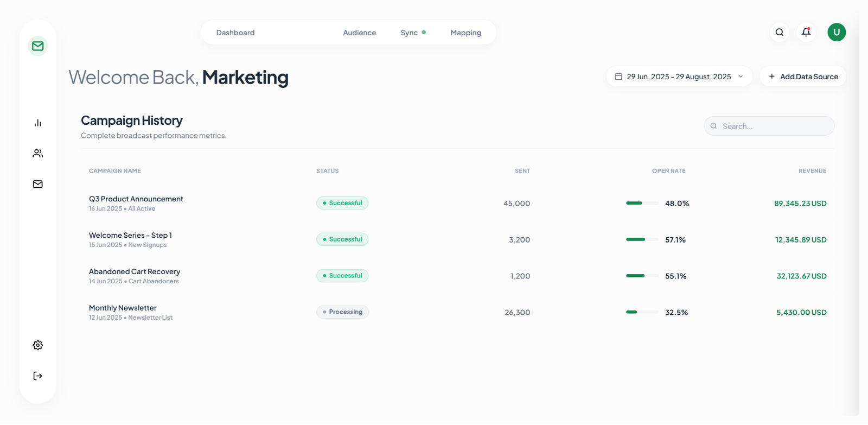
Task: Click the 26,300 sent value
Action: pyautogui.click(x=518, y=313)
